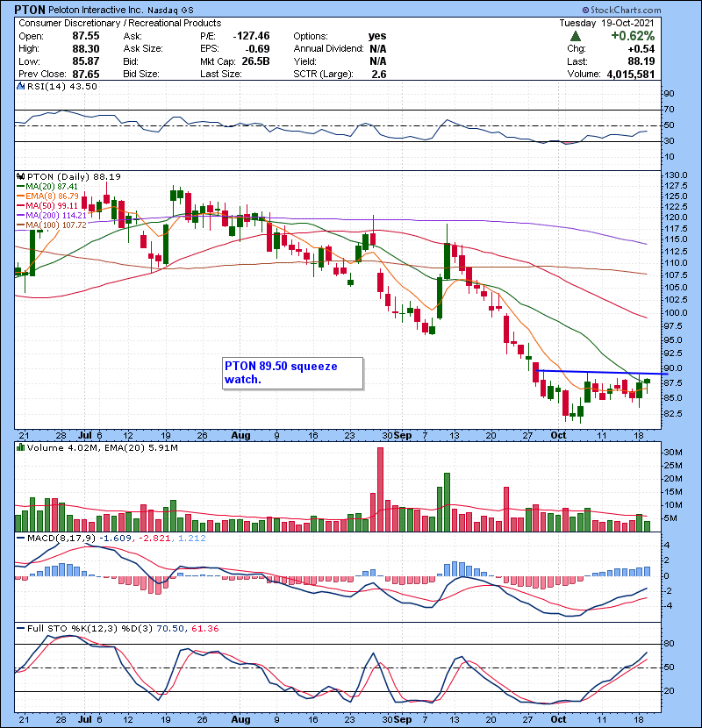
Task: Select the High value 88.30
Action: [86, 49]
